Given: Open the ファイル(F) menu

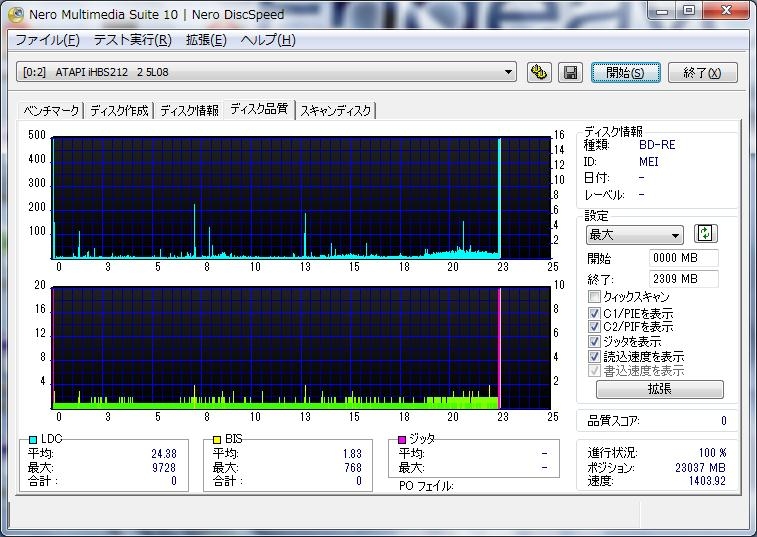Looking at the screenshot, I should 47,40.
